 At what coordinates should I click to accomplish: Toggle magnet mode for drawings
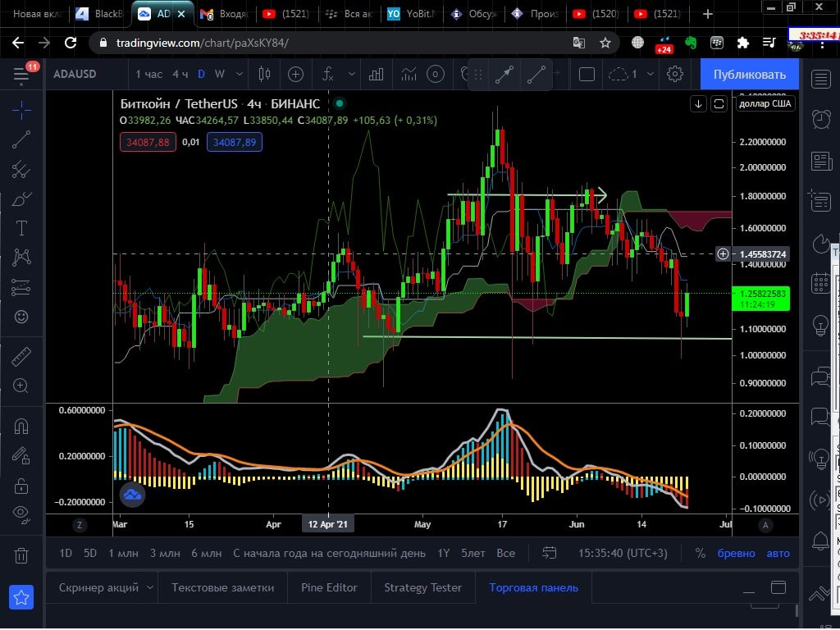click(x=21, y=427)
